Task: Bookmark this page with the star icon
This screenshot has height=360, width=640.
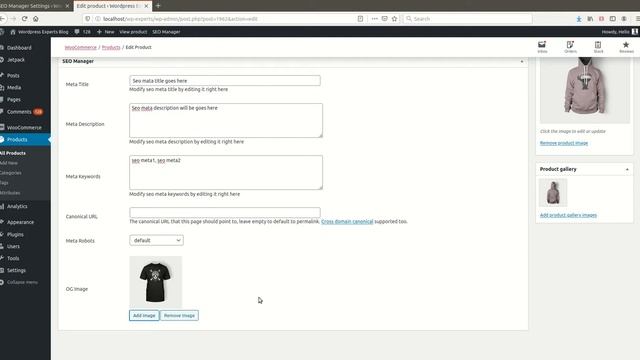Action: pos(394,19)
